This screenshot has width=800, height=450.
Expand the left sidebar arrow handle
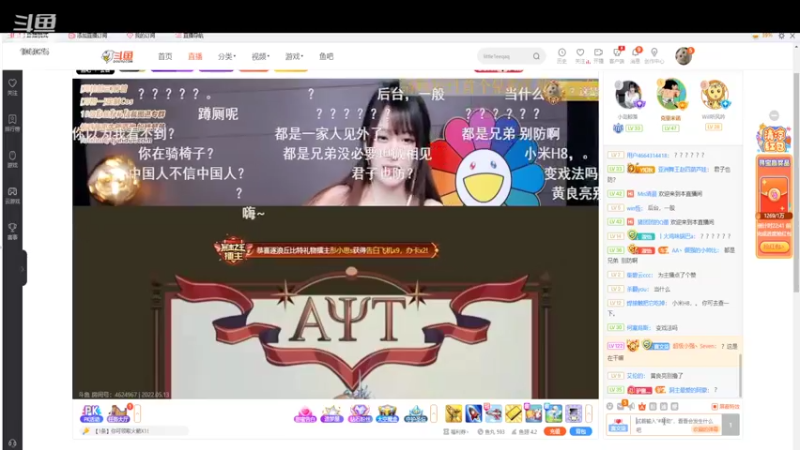point(22,268)
